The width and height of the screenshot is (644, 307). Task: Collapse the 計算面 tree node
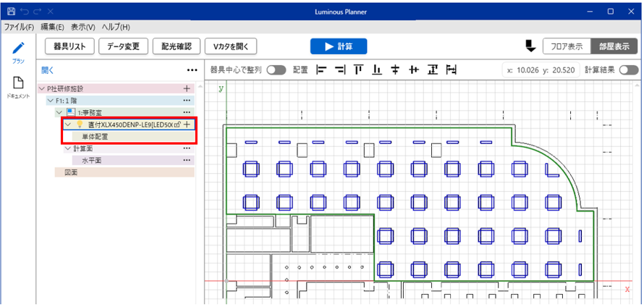pos(67,148)
